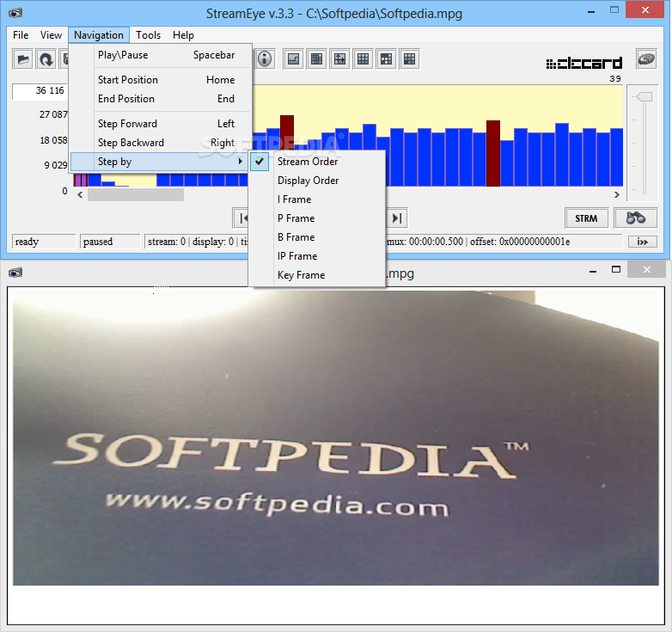Open the stream info icon
The width and height of the screenshot is (672, 632).
pos(265,59)
